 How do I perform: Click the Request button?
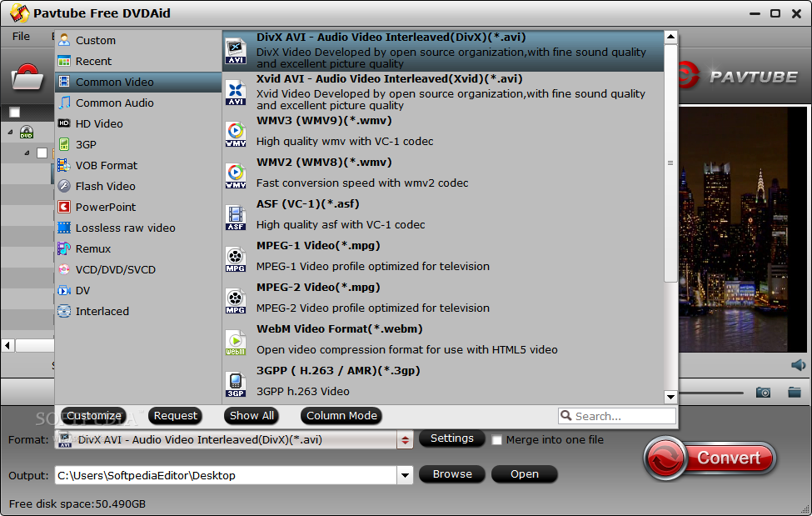[176, 415]
